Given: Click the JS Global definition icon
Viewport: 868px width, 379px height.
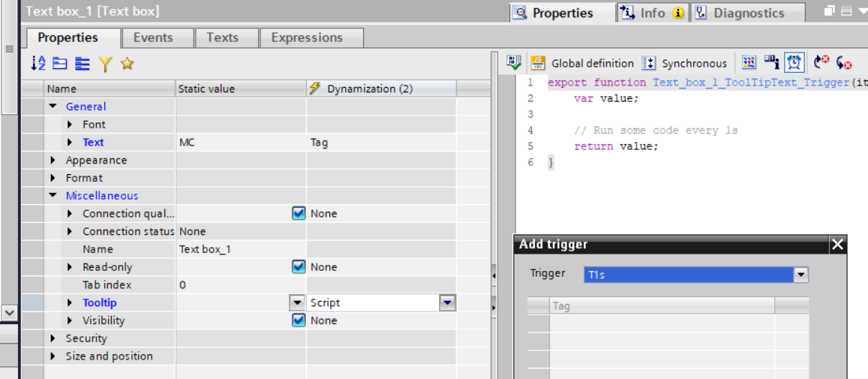Looking at the screenshot, I should 538,62.
